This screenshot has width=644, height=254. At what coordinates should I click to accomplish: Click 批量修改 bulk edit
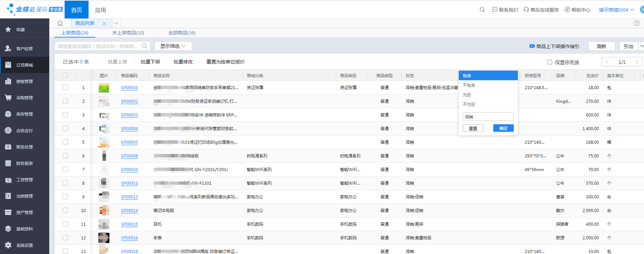183,62
